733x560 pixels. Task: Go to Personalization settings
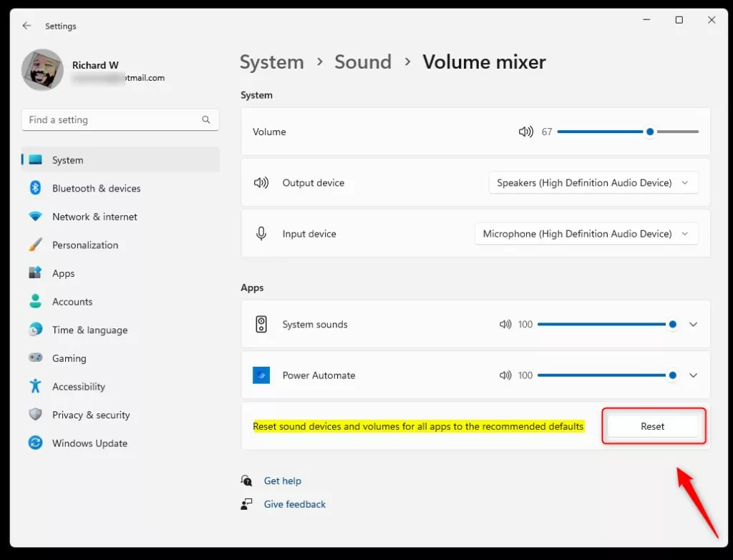85,245
